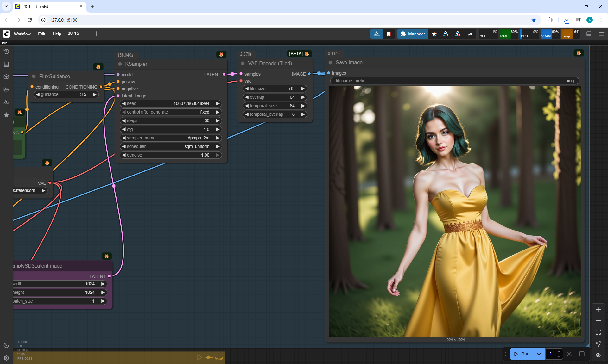Open the model library cube icon

pos(6,77)
